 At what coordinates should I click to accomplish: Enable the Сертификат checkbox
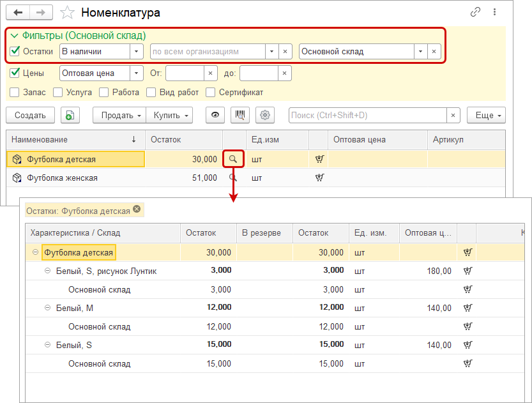coord(210,92)
